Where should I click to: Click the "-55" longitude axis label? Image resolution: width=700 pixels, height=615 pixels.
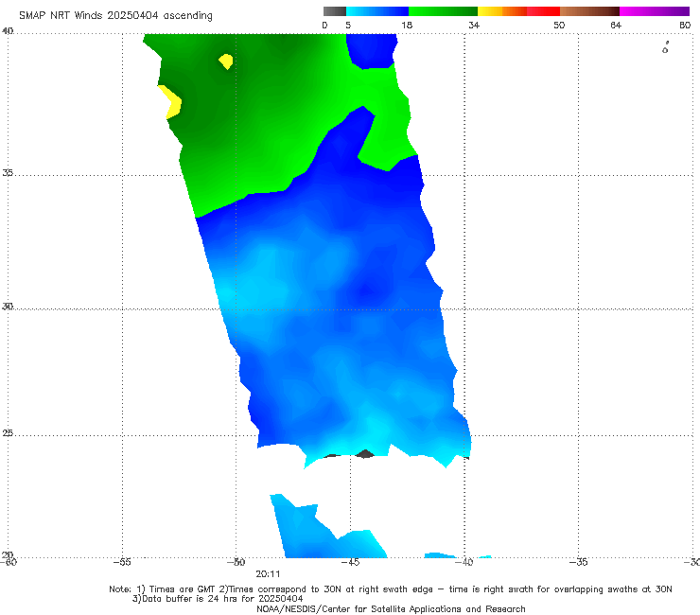122,562
